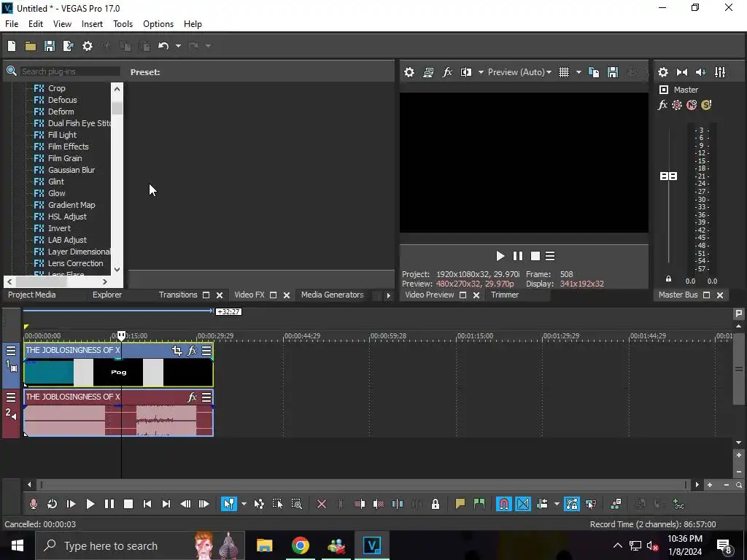Open the preview transport More menu

pos(550,256)
